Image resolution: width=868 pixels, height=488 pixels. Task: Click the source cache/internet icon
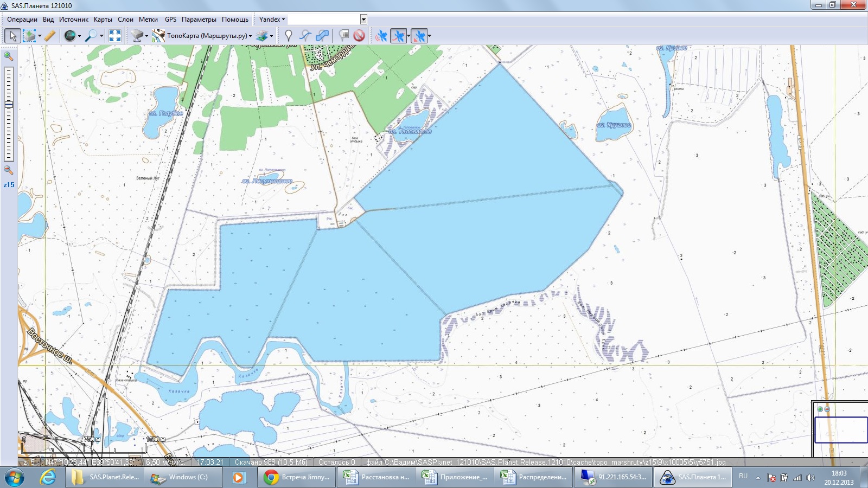[x=137, y=36]
